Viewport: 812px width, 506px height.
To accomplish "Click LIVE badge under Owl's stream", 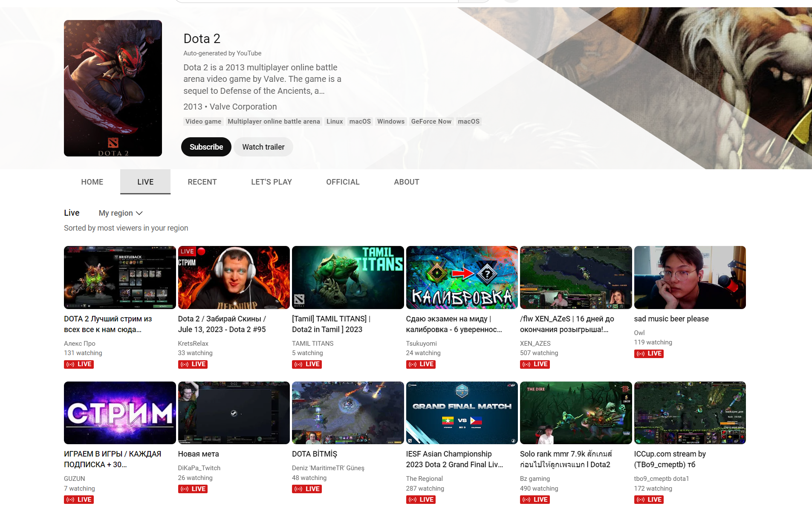I will [x=648, y=353].
